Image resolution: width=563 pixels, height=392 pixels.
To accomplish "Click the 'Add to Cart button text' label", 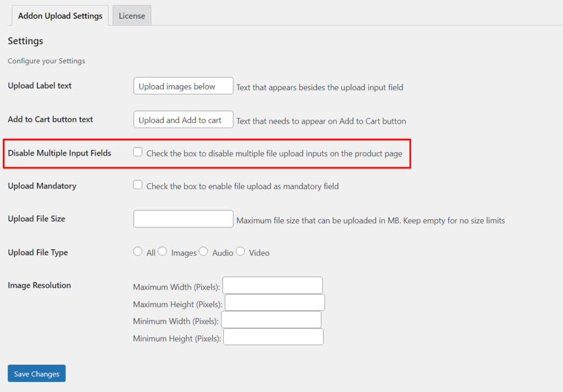I will tap(50, 119).
